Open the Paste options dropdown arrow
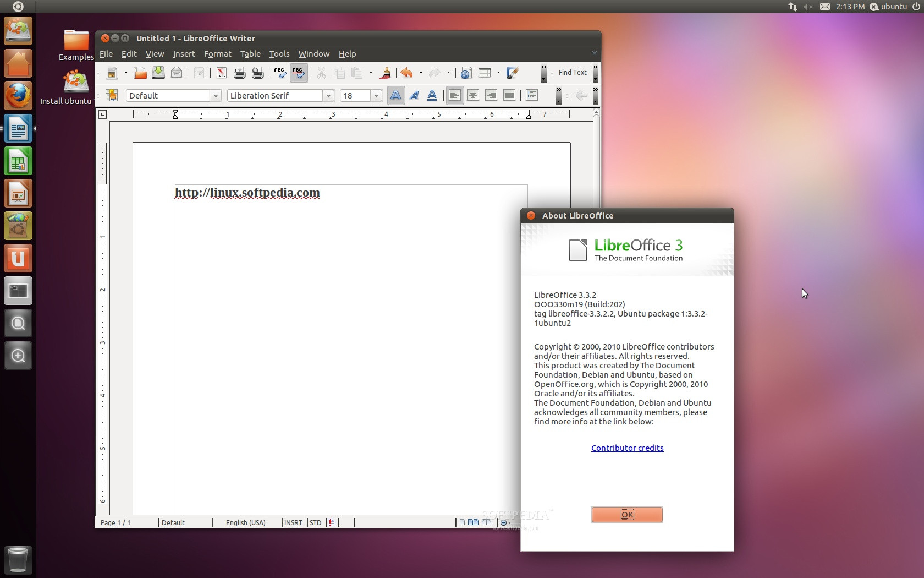This screenshot has width=924, height=578. point(371,73)
